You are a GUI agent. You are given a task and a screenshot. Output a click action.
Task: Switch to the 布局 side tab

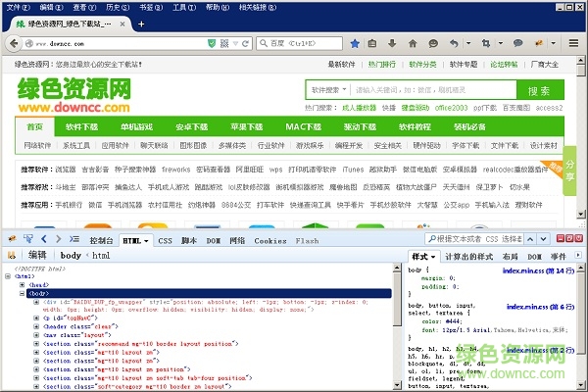click(510, 257)
